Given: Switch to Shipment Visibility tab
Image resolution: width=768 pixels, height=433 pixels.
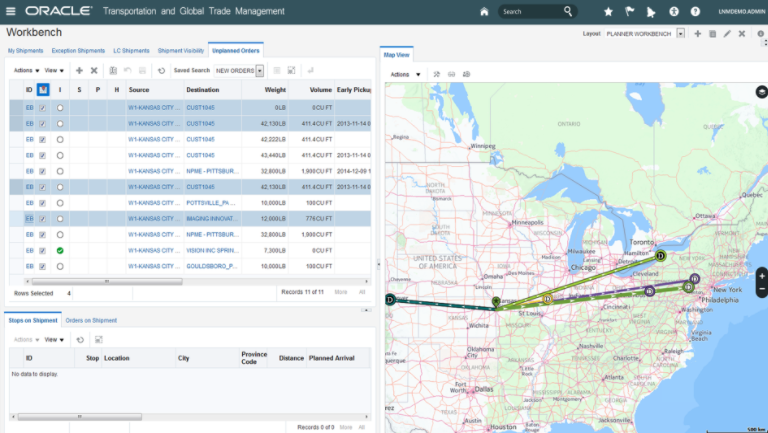Looking at the screenshot, I should pyautogui.click(x=181, y=50).
